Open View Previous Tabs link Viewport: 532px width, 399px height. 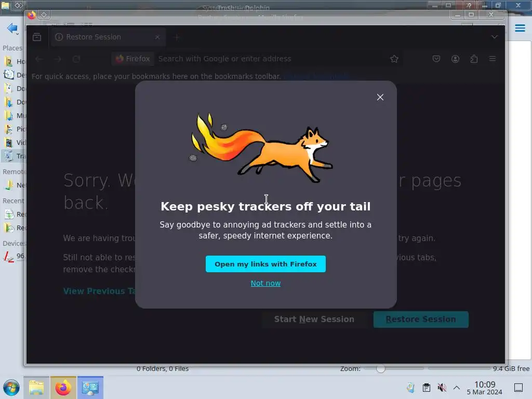point(99,291)
